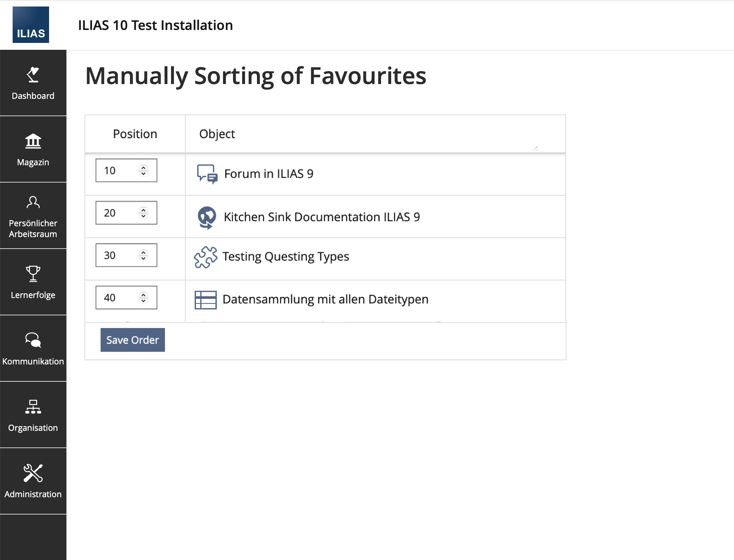Image resolution: width=734 pixels, height=560 pixels.
Task: Click the ILIAS logo
Action: [31, 25]
